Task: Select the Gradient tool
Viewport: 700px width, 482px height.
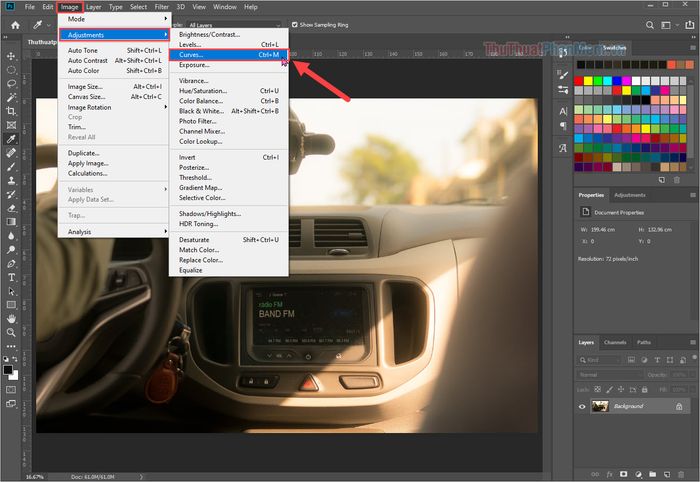Action: [x=11, y=222]
